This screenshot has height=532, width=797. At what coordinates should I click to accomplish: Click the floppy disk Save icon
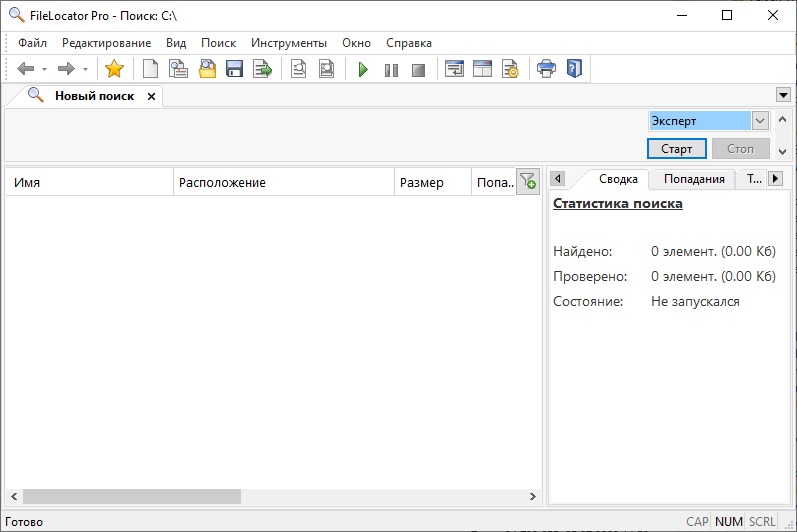pyautogui.click(x=234, y=69)
